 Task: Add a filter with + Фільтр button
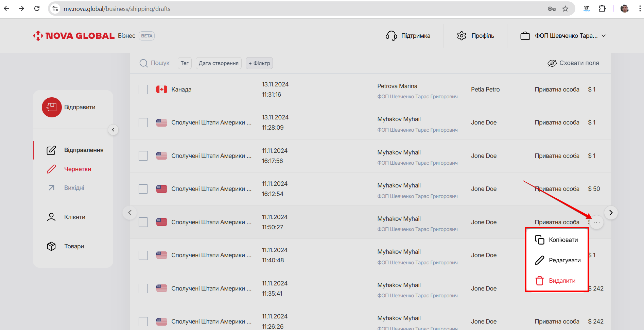(x=259, y=63)
